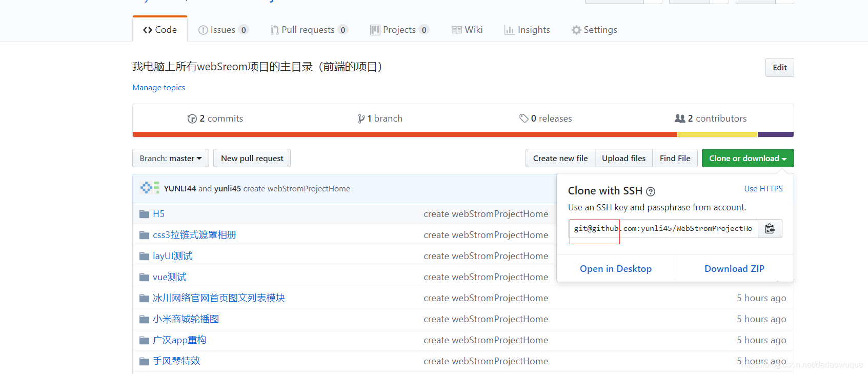This screenshot has width=868, height=374.
Task: Click the layUI测试 folder icon
Action: point(144,256)
